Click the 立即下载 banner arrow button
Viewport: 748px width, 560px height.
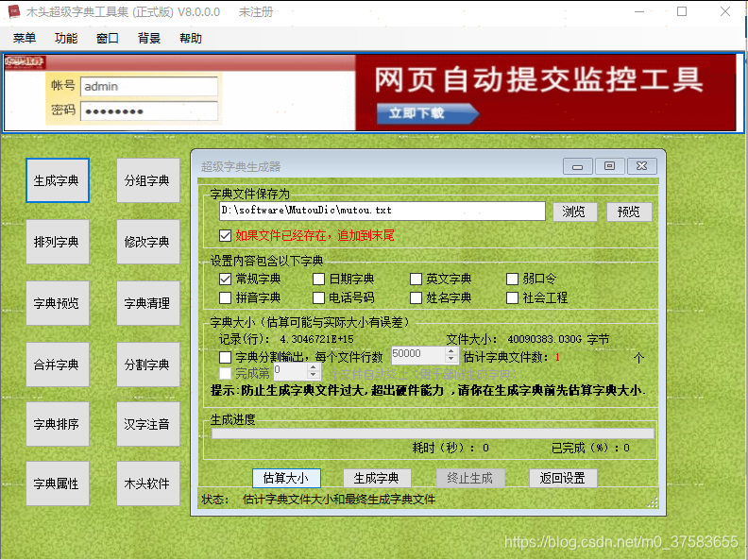[x=428, y=113]
